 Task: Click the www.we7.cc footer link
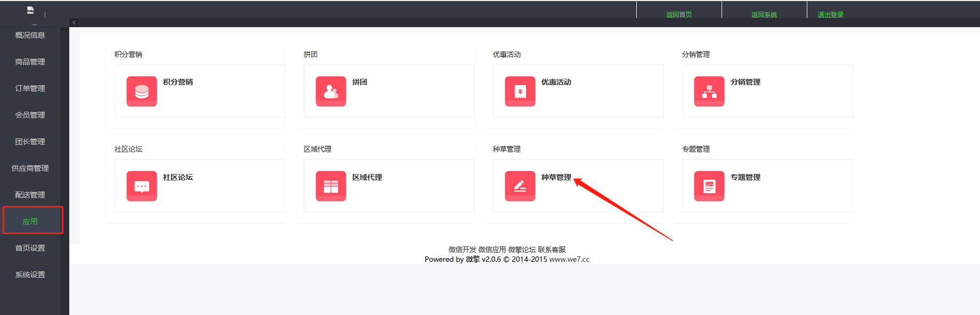coord(569,259)
